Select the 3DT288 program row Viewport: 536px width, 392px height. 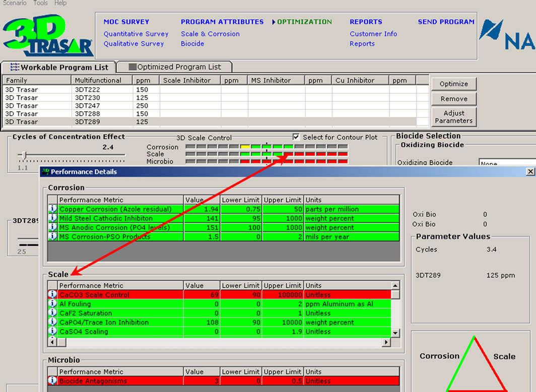click(x=216, y=114)
